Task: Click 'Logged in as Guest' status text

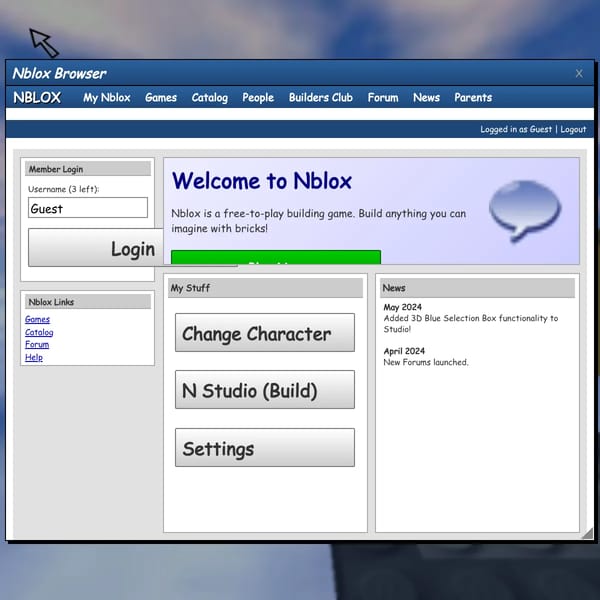Action: (516, 129)
